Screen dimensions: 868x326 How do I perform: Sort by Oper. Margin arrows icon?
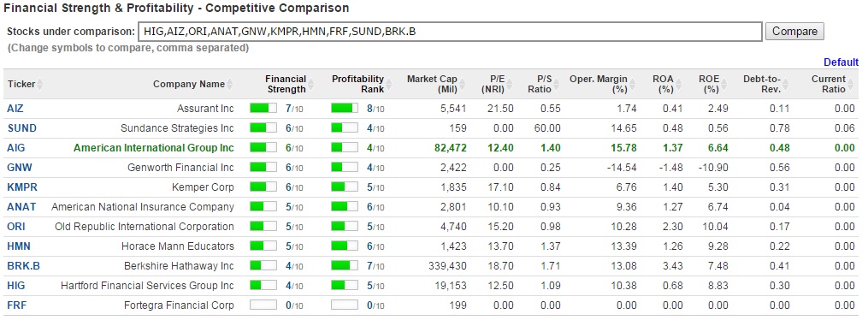click(632, 85)
